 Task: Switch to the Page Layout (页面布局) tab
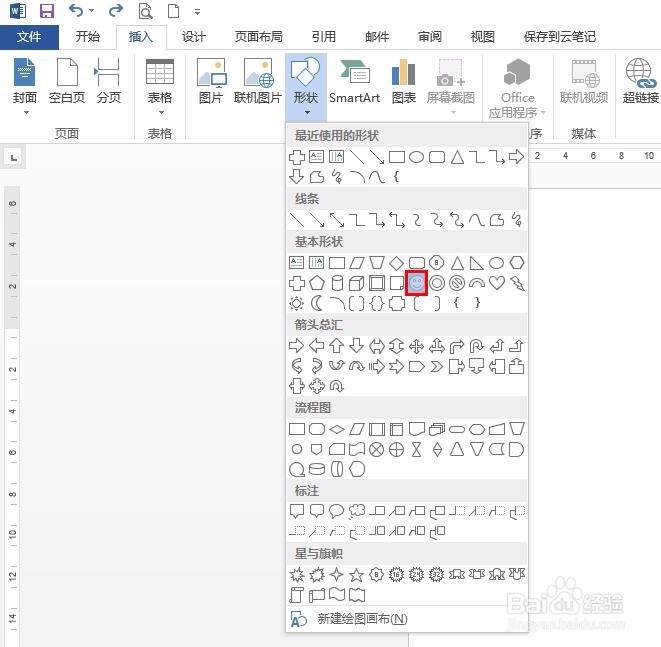258,37
